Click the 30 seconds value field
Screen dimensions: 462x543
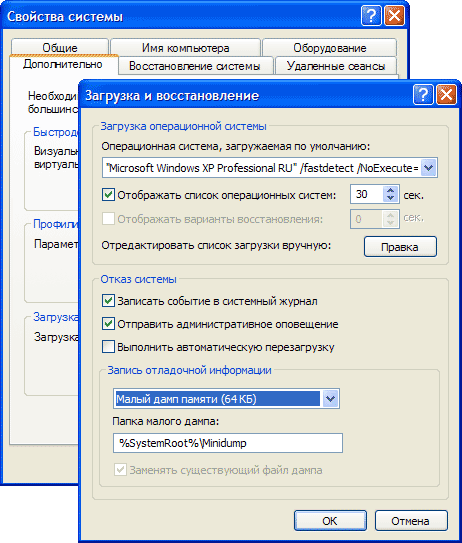coord(367,194)
